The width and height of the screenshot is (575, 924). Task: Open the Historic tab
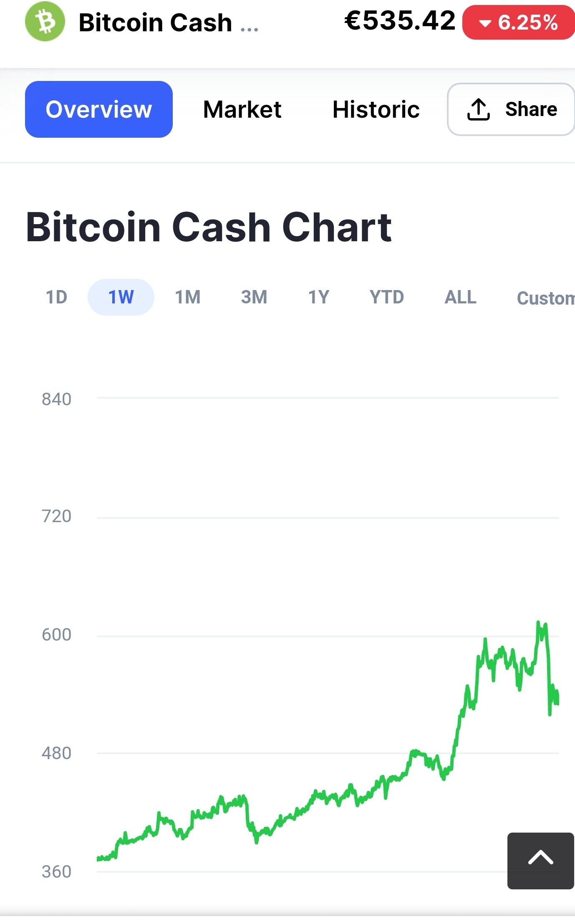coord(376,109)
